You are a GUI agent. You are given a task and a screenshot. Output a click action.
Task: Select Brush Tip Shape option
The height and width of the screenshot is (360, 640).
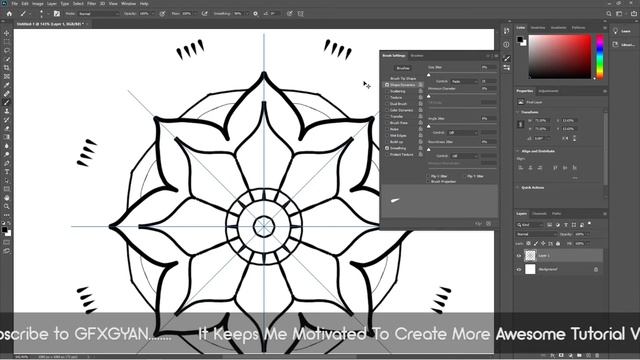tap(403, 78)
